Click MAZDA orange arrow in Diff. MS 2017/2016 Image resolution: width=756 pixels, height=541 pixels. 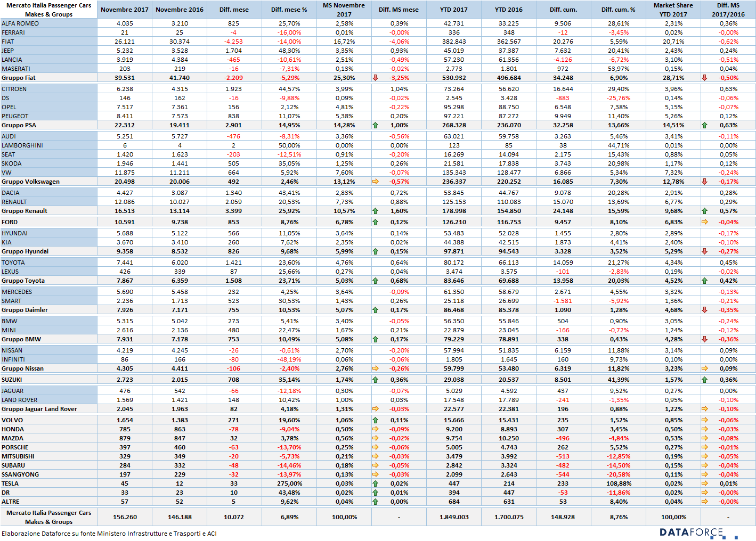[x=704, y=438]
